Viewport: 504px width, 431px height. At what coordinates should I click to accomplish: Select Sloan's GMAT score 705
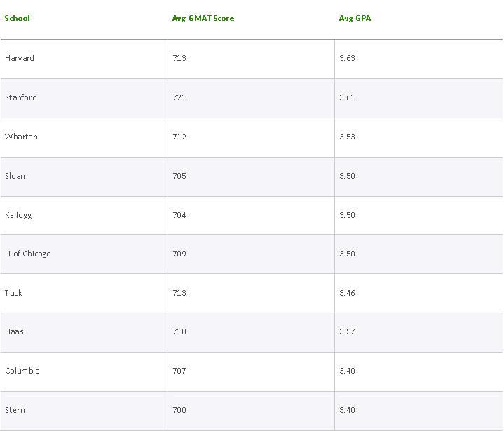pos(179,176)
